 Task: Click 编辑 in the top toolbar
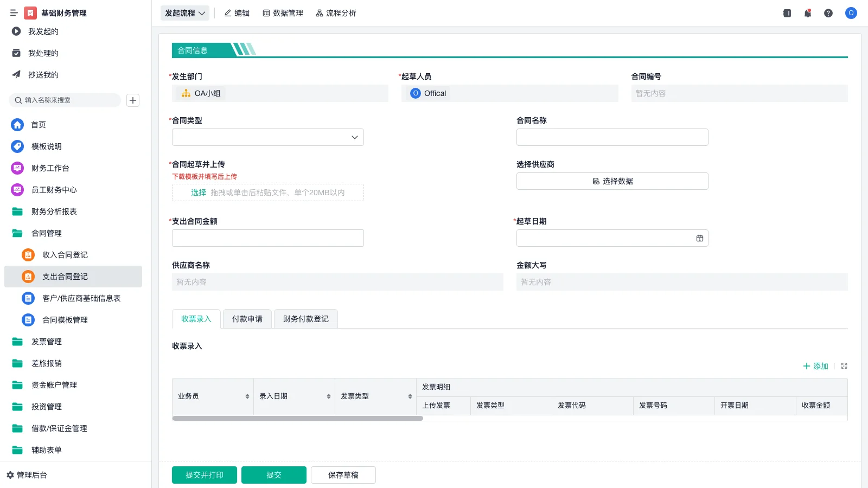click(237, 13)
